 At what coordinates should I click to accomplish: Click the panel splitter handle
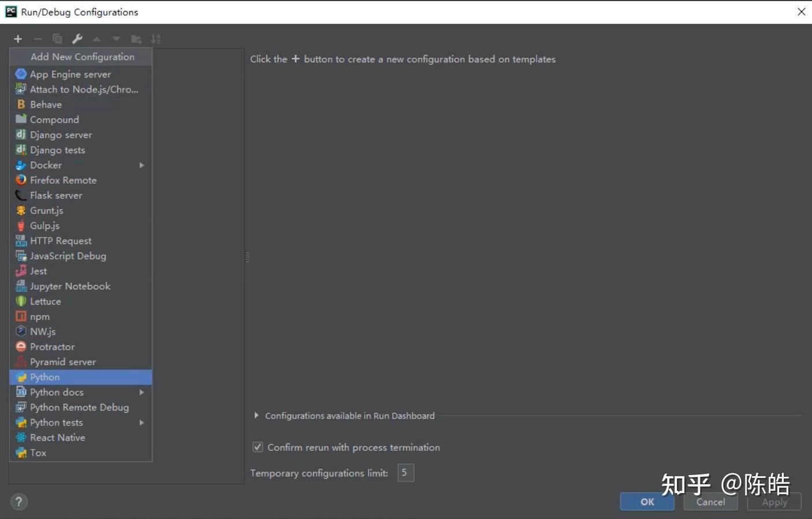(x=247, y=257)
